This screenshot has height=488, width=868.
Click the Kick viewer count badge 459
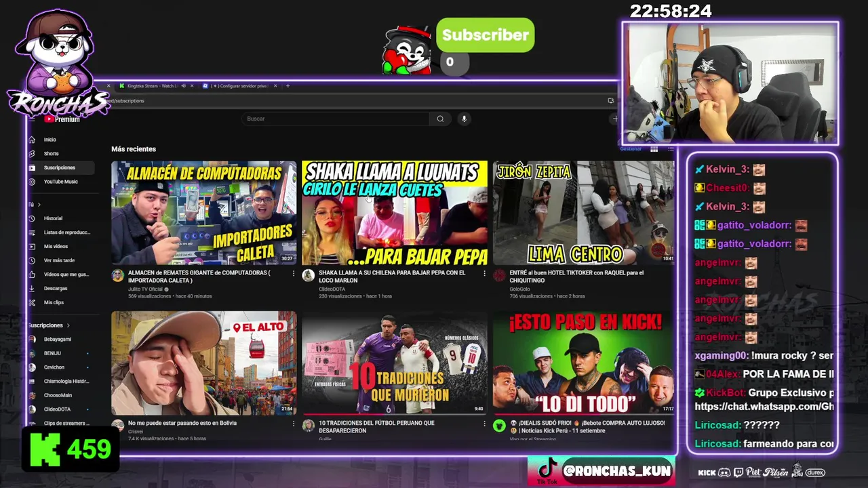[71, 449]
